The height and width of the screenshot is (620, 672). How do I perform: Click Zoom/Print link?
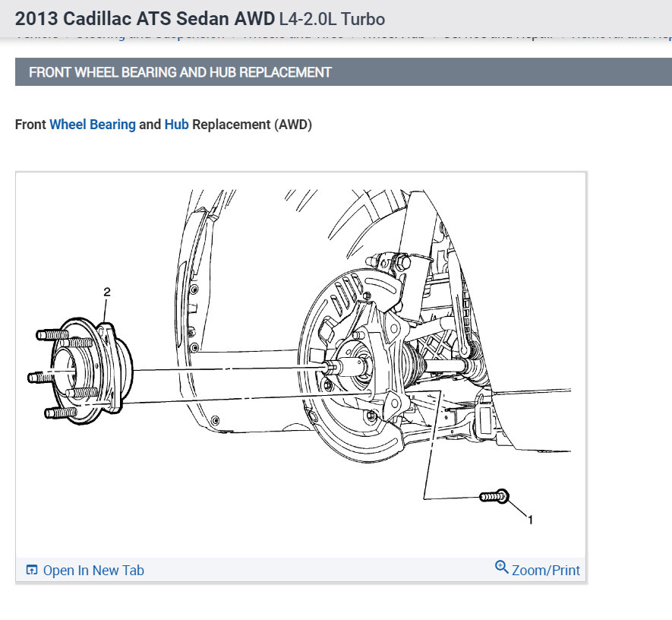click(x=545, y=571)
